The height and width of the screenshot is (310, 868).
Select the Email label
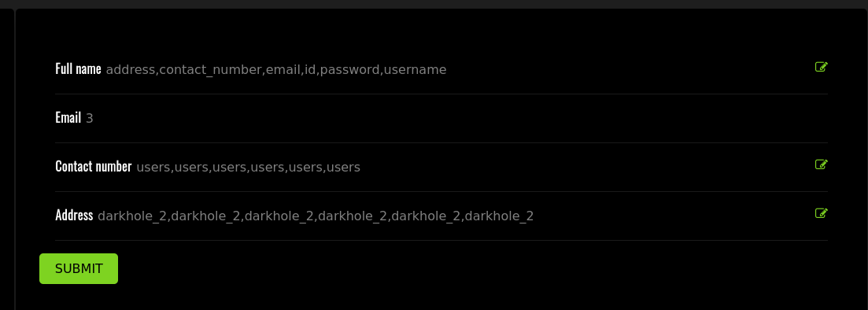(68, 118)
